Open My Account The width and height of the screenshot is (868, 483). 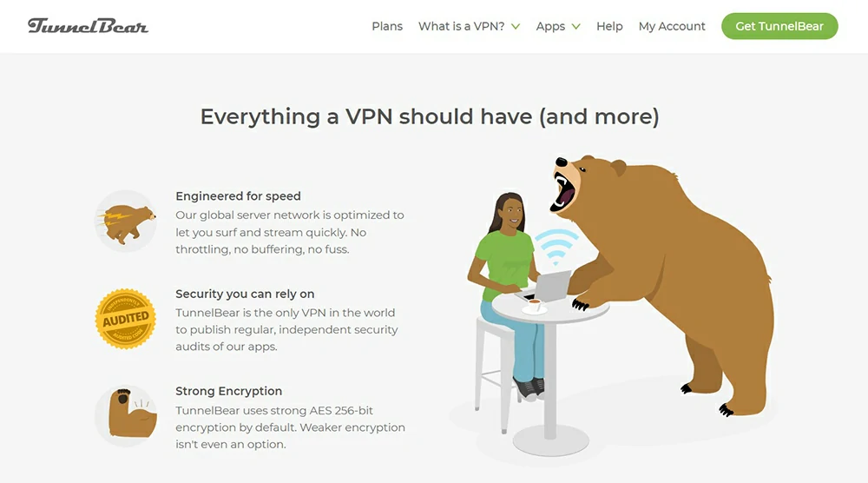(672, 26)
